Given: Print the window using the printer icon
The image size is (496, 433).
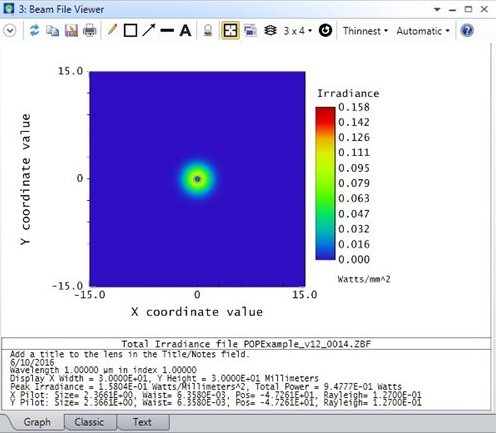Looking at the screenshot, I should [90, 31].
